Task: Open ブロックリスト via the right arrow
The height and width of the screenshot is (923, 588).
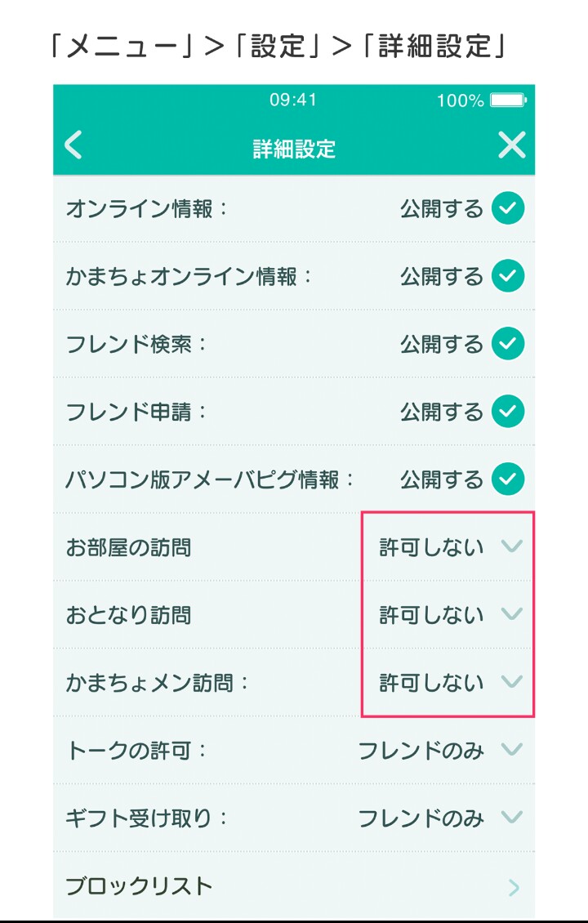Action: 514,887
